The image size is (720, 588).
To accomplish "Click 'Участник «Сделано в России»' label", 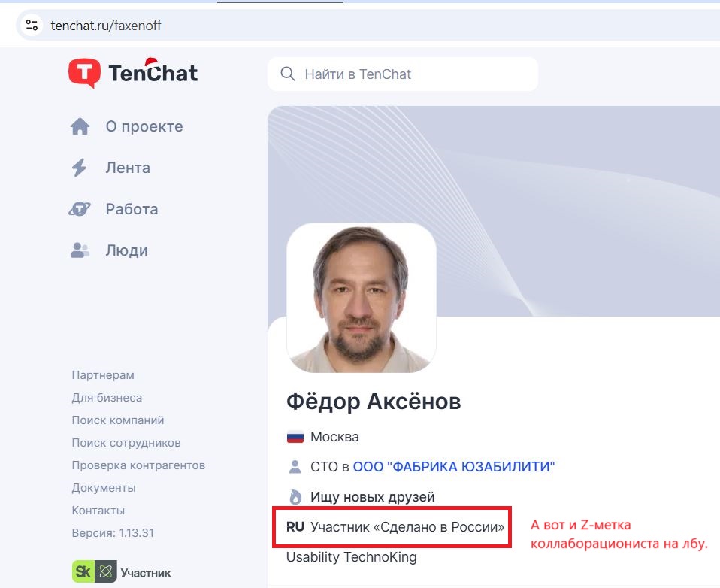I will coord(407,527).
